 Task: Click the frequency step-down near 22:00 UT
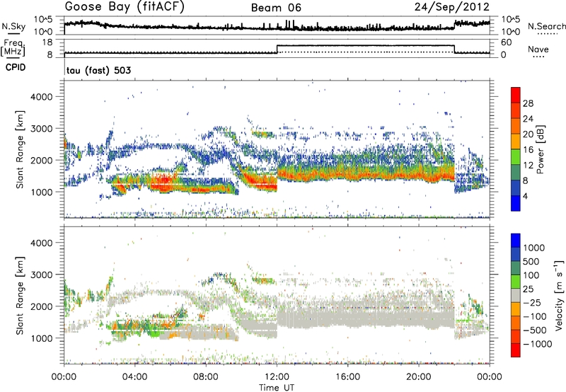coord(454,49)
